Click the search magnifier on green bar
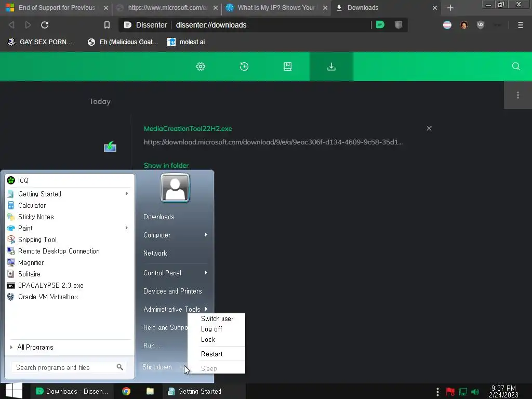The width and height of the screenshot is (532, 399). [516, 66]
